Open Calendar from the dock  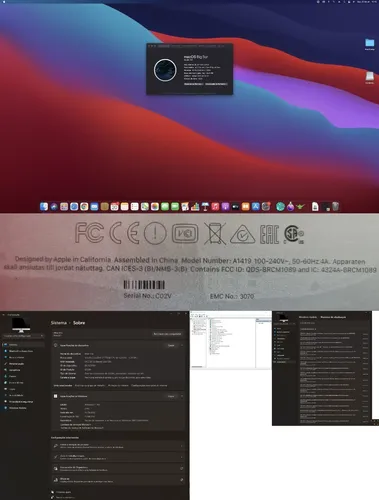[x=114, y=207]
